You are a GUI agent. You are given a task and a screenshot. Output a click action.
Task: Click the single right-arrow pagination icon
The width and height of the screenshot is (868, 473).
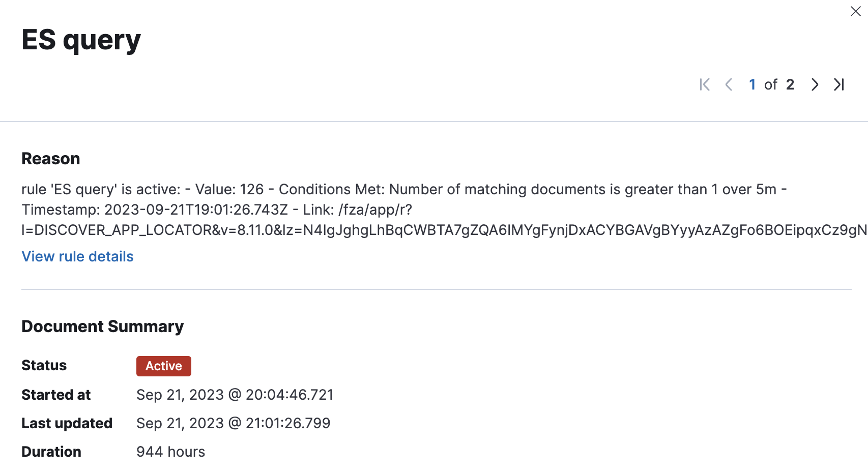coord(815,84)
